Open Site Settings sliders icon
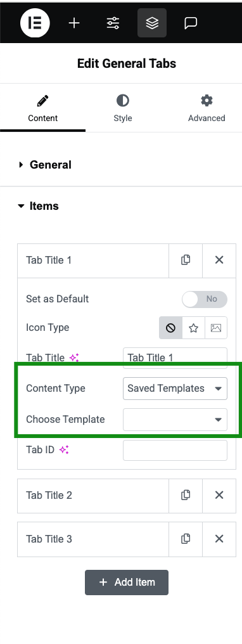The image size is (242, 644). [113, 23]
